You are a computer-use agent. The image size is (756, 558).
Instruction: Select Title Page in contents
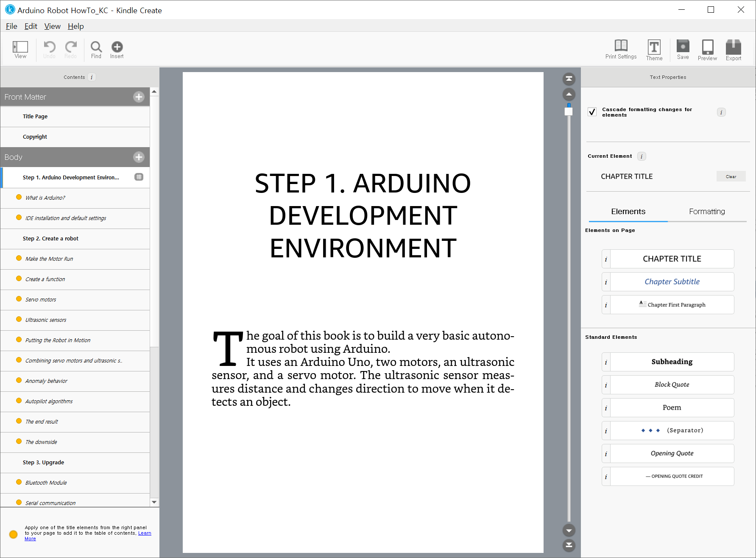tap(75, 117)
